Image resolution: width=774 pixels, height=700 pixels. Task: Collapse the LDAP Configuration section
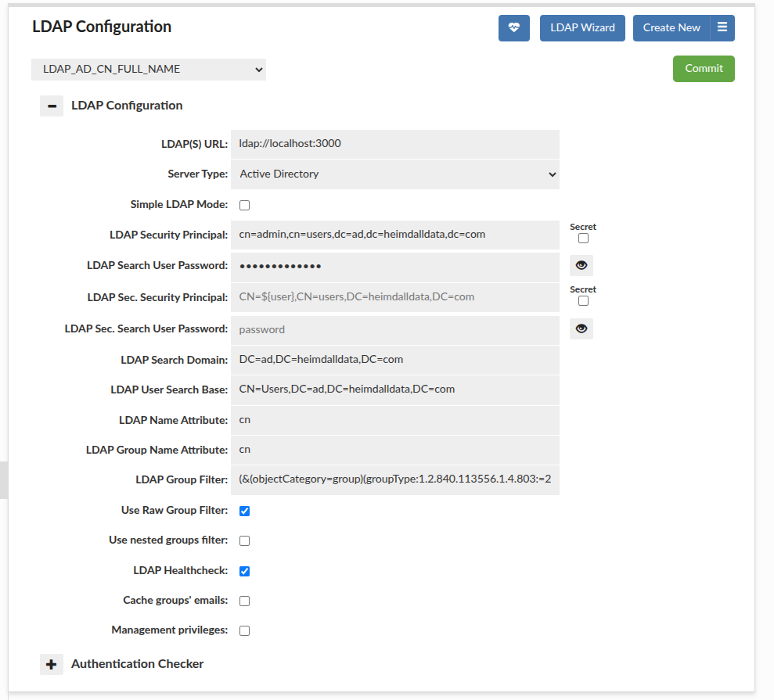point(51,106)
